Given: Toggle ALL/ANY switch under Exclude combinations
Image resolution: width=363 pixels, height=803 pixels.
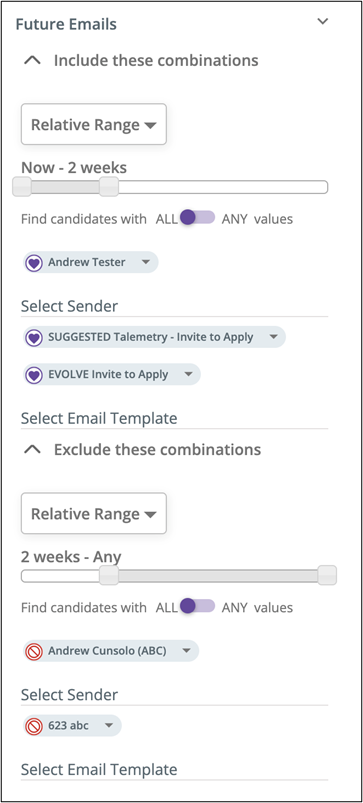Looking at the screenshot, I should point(197,606).
